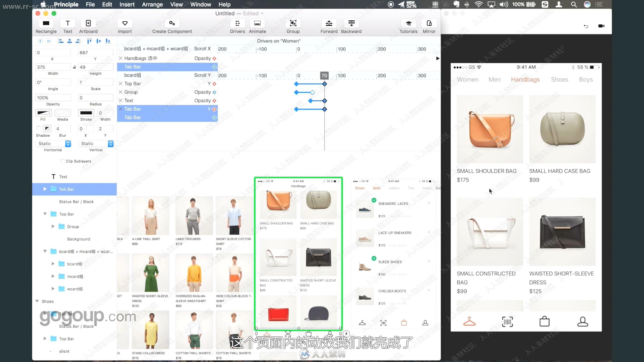Expand the selected Tab Bar layer group

click(45, 189)
